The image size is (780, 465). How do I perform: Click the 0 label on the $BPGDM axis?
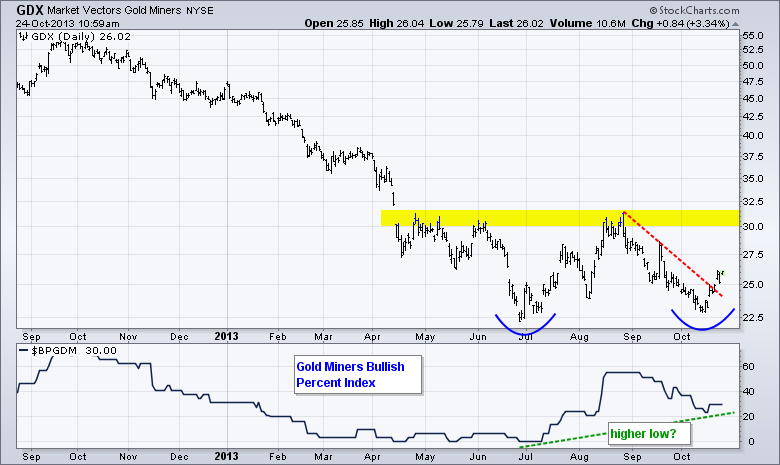(752, 441)
